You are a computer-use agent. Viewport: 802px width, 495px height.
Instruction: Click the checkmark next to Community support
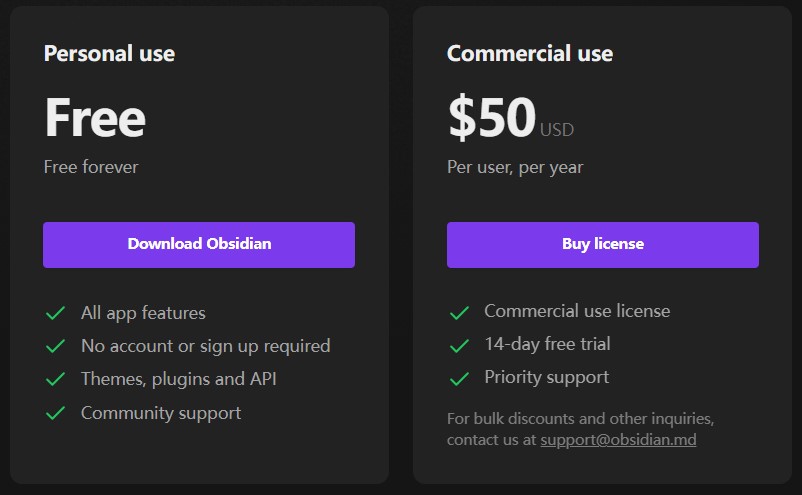click(55, 413)
